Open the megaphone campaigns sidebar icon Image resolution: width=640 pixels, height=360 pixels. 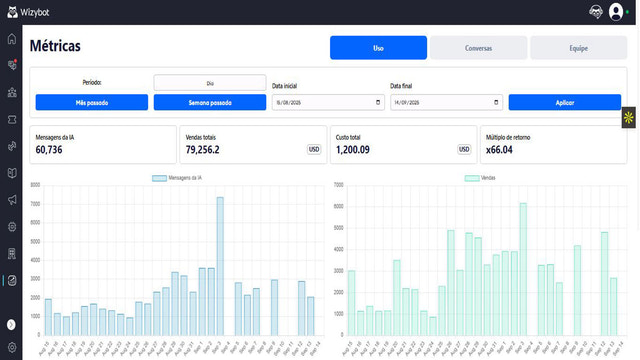[x=12, y=200]
